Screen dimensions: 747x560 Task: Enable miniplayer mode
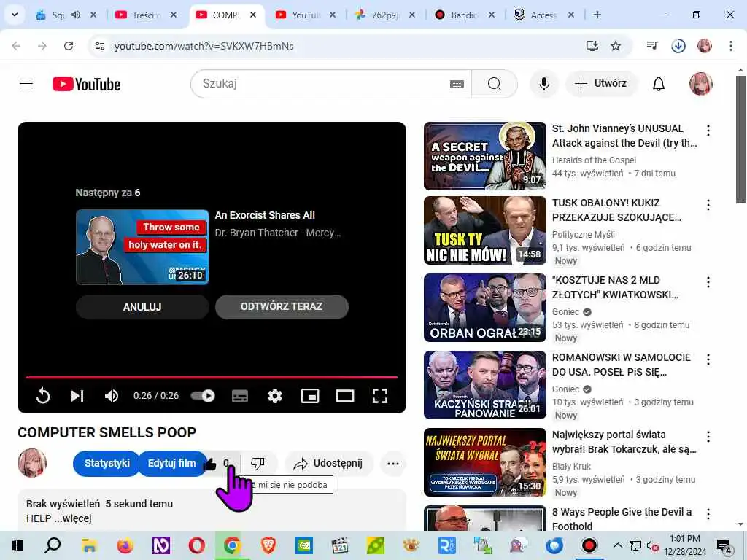309,396
